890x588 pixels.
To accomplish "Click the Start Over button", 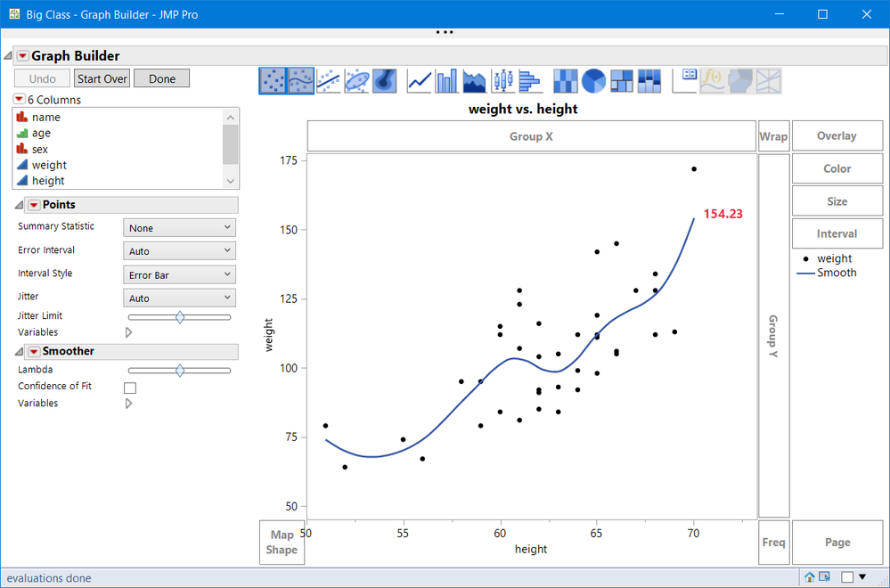I will tap(102, 78).
